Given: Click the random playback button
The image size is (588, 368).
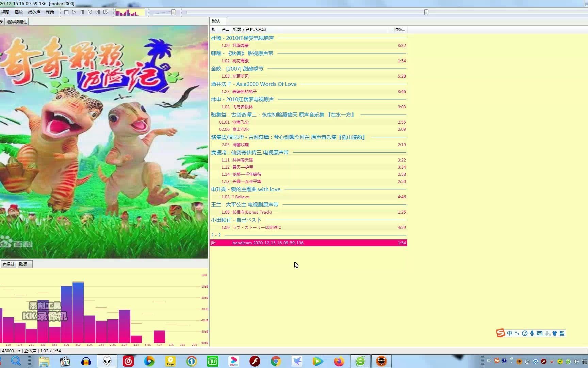Looking at the screenshot, I should (106, 12).
